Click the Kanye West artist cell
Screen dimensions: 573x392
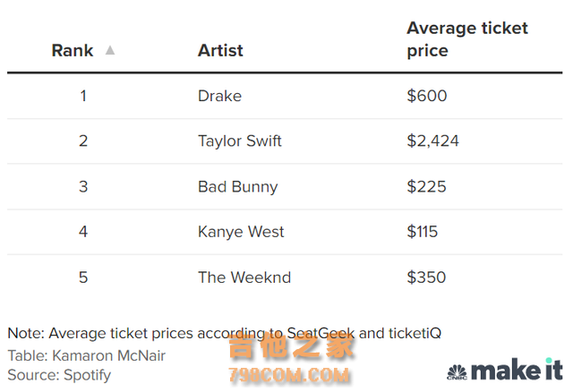(x=241, y=232)
